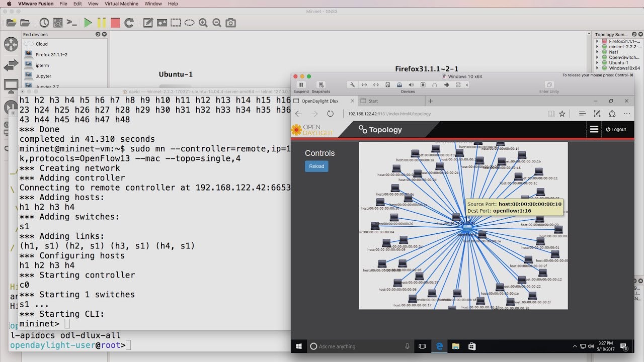Suspend all nodes with yellow pause icon
Screen dimensions: 644x362
[102, 23]
